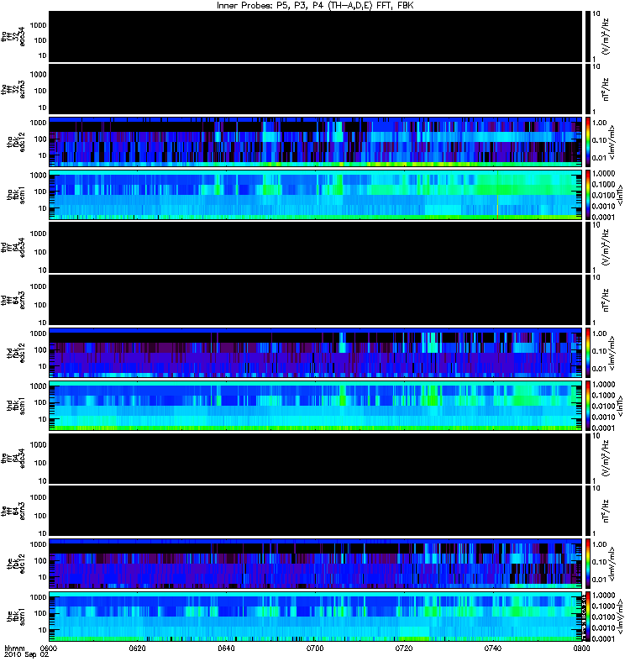Click the 'tha fbk edc12' y-axis label
Image resolution: width=630 pixels, height=672 pixels.
click(16, 142)
